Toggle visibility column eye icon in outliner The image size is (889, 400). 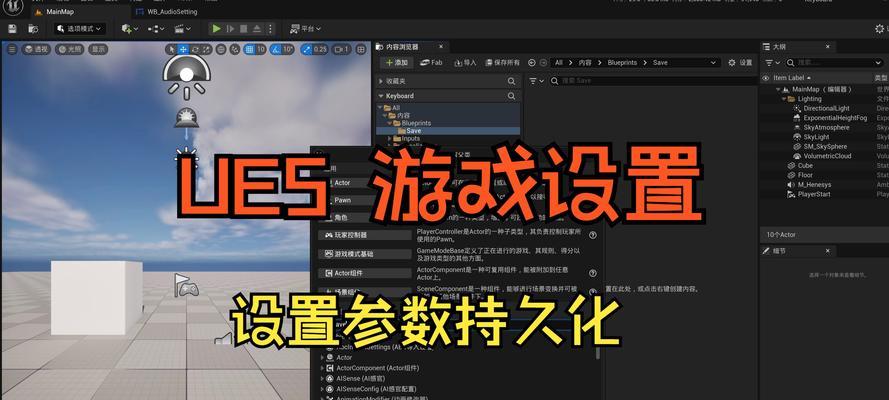click(x=766, y=78)
